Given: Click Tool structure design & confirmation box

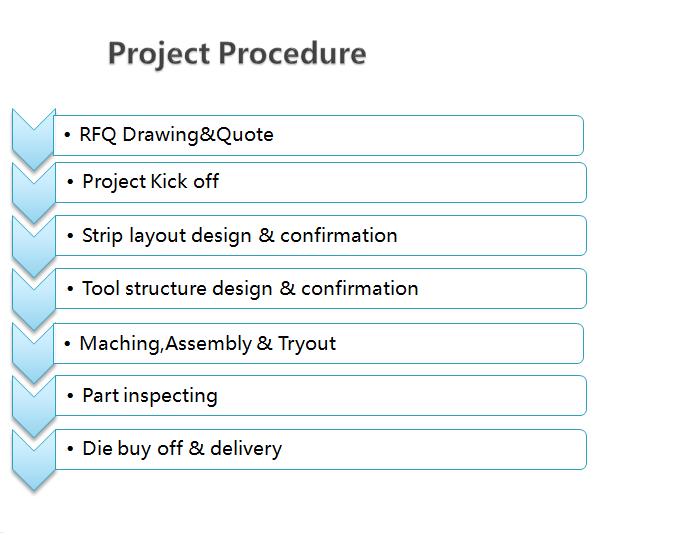Looking at the screenshot, I should [x=321, y=289].
